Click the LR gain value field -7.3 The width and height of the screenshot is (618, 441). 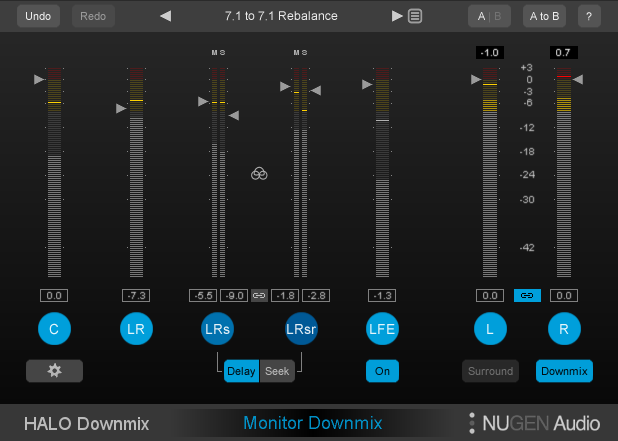tap(136, 295)
